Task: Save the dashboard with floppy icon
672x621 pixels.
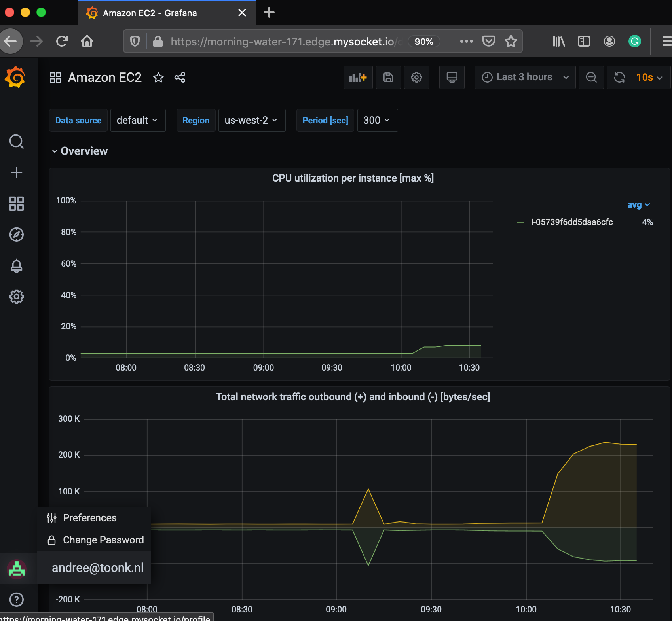Action: (x=388, y=77)
